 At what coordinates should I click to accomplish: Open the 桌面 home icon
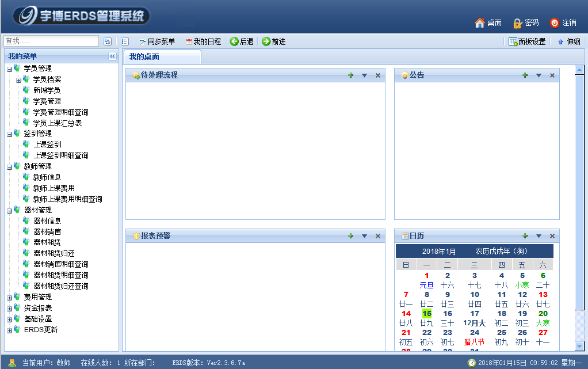click(x=480, y=23)
